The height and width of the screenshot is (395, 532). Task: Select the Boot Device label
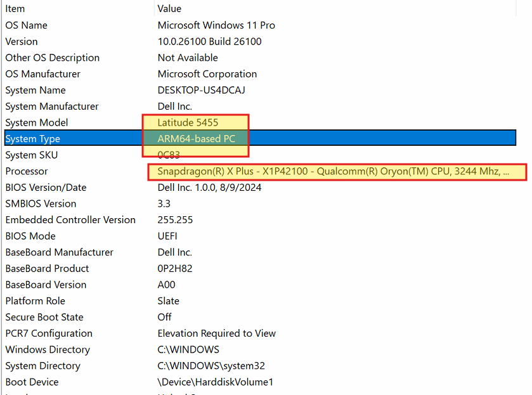[32, 382]
